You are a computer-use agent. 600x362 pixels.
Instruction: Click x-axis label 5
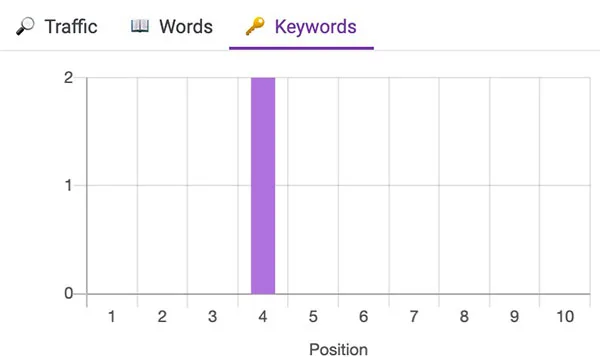[313, 316]
